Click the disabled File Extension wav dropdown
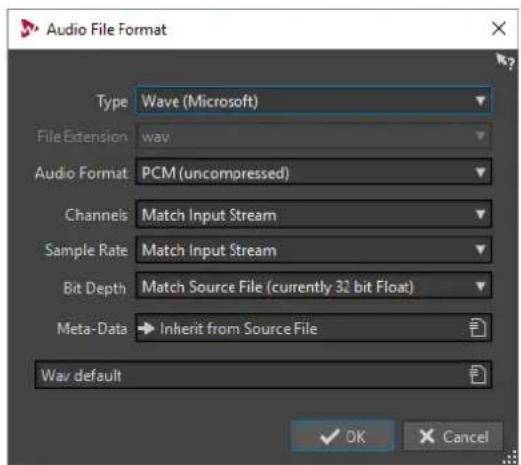This screenshot has height=465, width=521. point(313,137)
